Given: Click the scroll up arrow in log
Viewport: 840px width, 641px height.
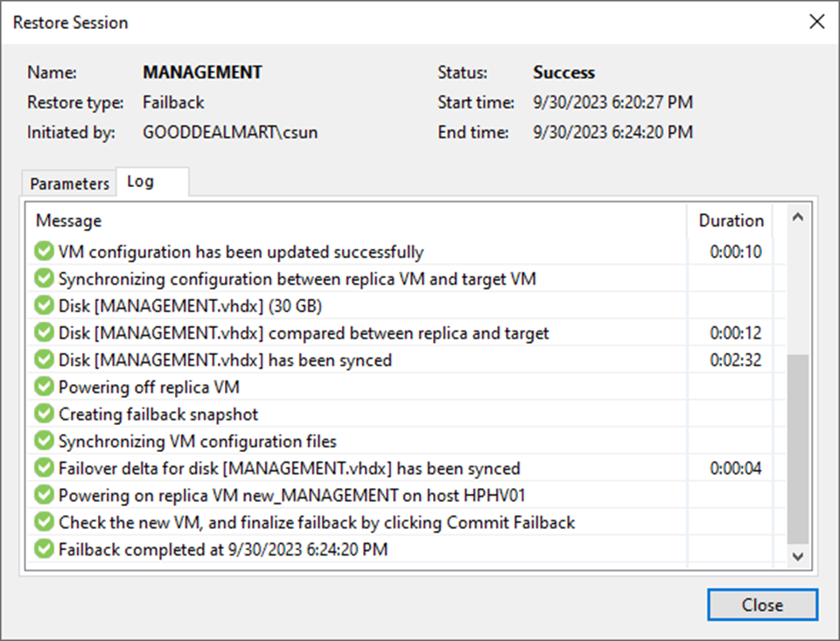Looking at the screenshot, I should click(x=797, y=218).
